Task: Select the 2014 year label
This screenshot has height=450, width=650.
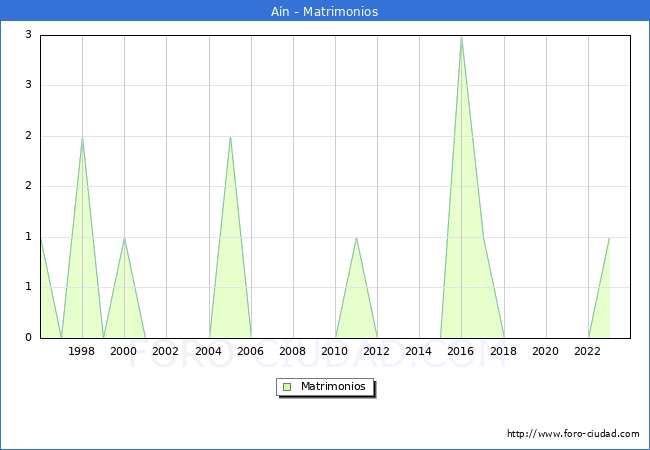Action: (419, 351)
